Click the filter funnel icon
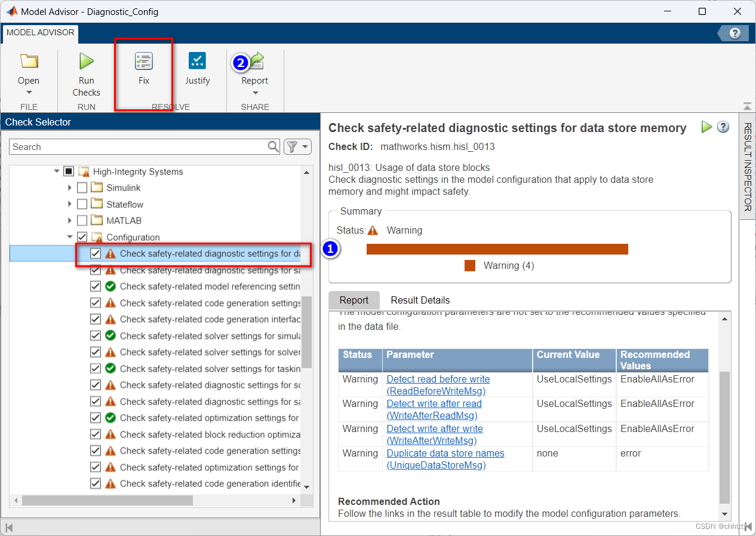The width and height of the screenshot is (756, 536). [x=291, y=146]
